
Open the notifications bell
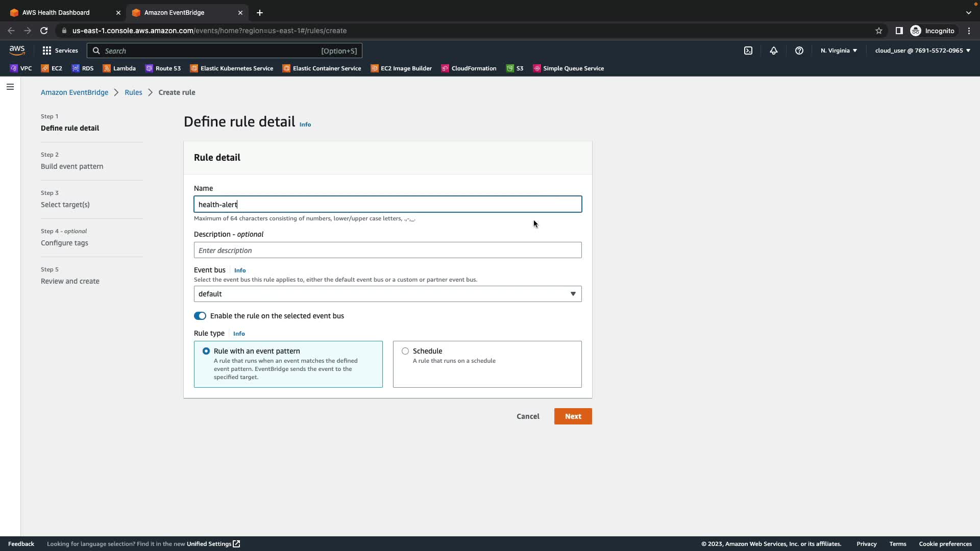point(773,51)
